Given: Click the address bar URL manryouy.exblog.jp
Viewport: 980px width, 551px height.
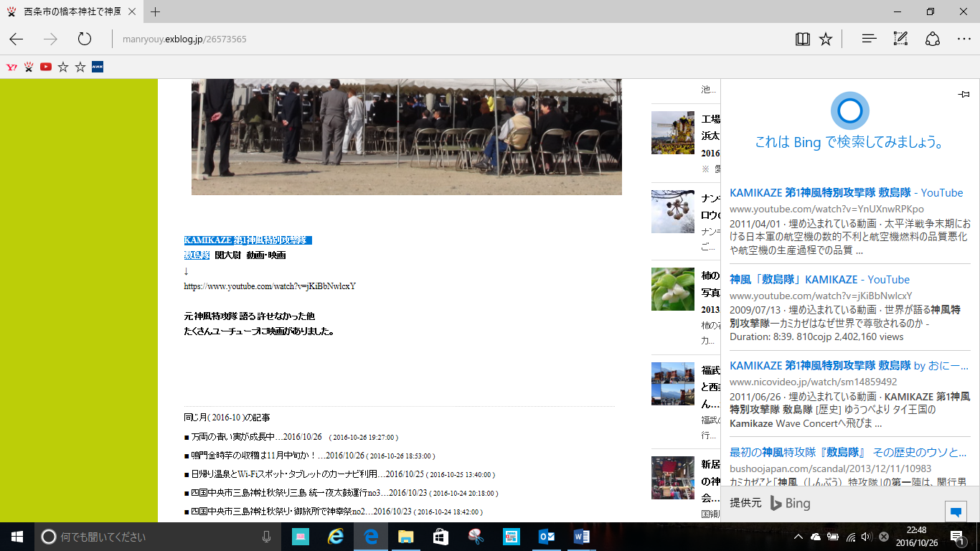Looking at the screenshot, I should [x=184, y=39].
